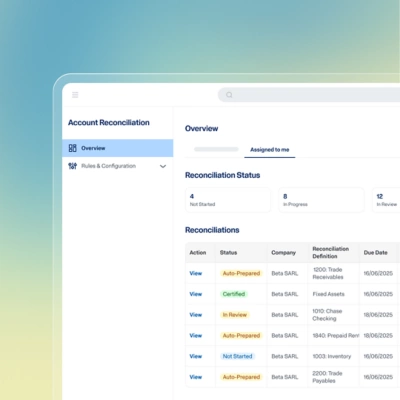The height and width of the screenshot is (400, 400).
Task: Click the In Review status badge
Action: pos(235,315)
